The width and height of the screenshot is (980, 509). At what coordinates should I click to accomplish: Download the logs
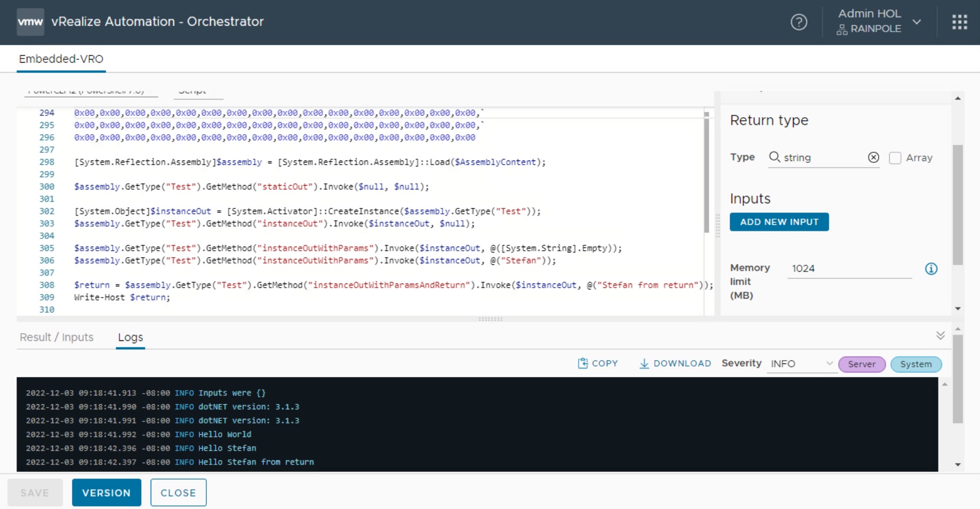coord(675,364)
